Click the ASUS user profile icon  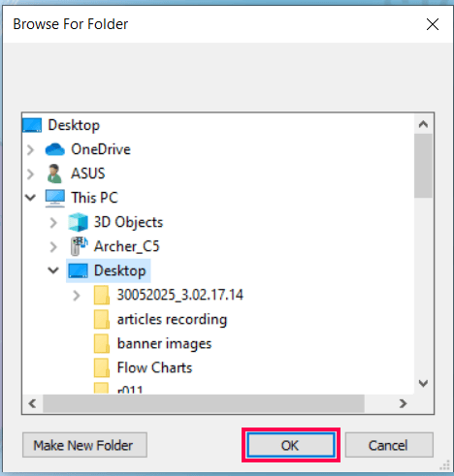(54, 174)
